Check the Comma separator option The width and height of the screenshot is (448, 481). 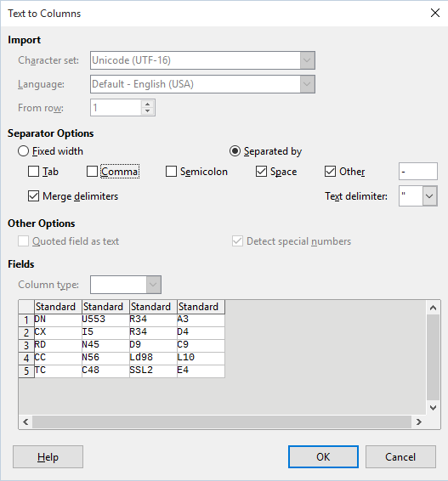coord(92,171)
